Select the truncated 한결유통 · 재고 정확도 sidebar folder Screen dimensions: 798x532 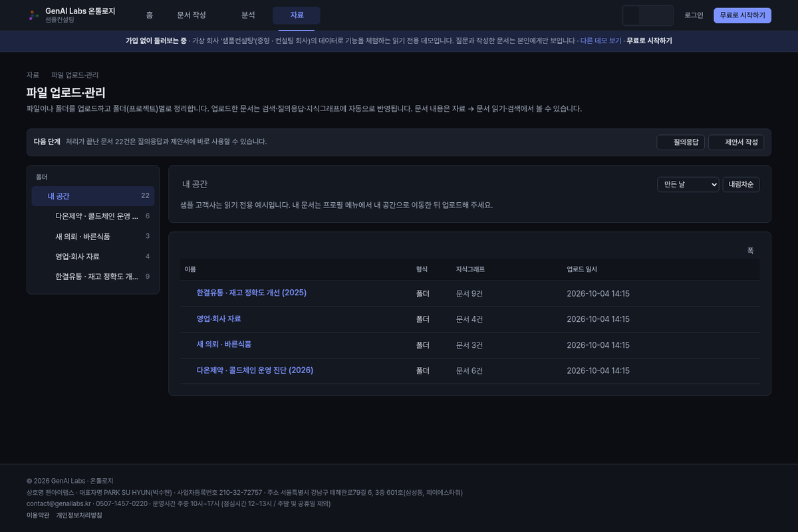[x=93, y=276]
